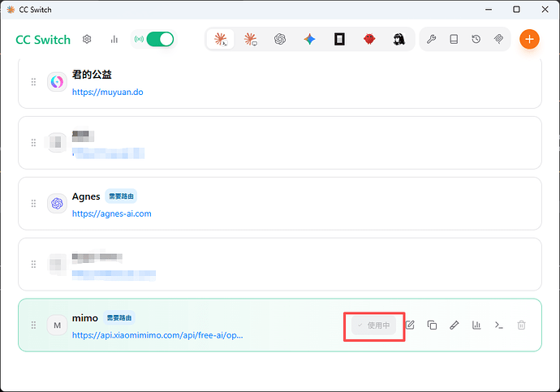Click the Agnes provider logo icon
This screenshot has height=392, width=560.
pos(57,204)
